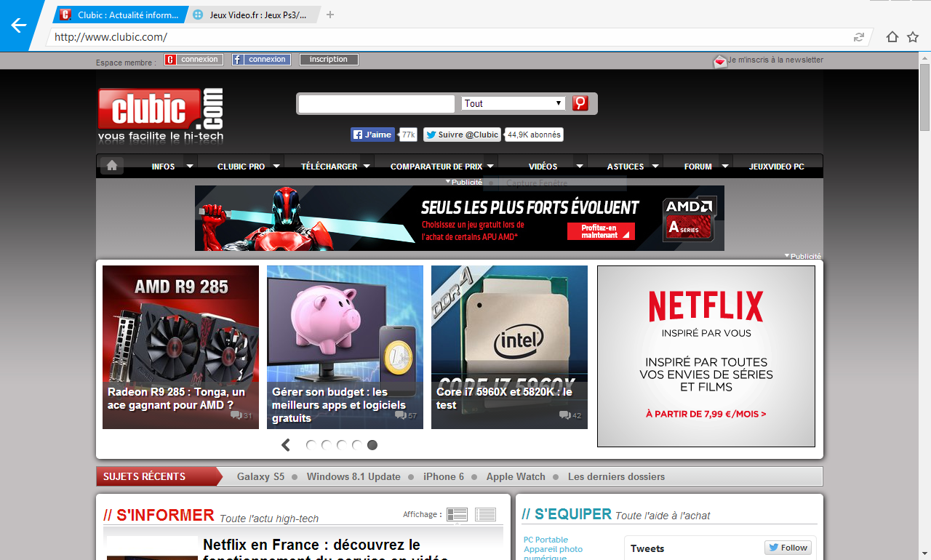This screenshot has height=560, width=931.
Task: Click Facebook J'aime button
Action: (x=372, y=135)
